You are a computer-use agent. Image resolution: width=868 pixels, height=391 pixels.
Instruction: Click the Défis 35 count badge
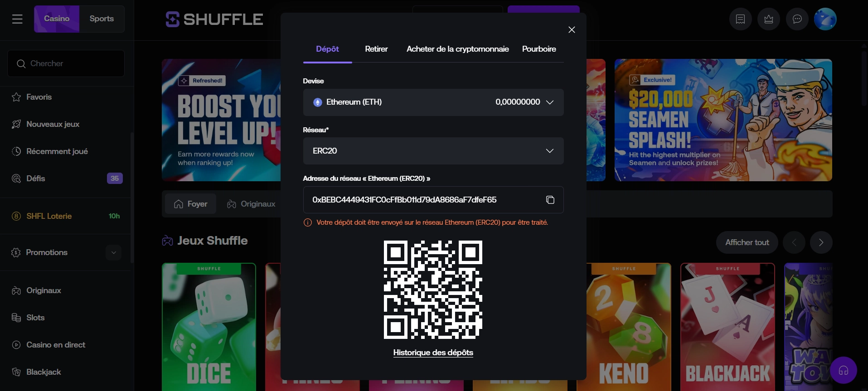(115, 179)
